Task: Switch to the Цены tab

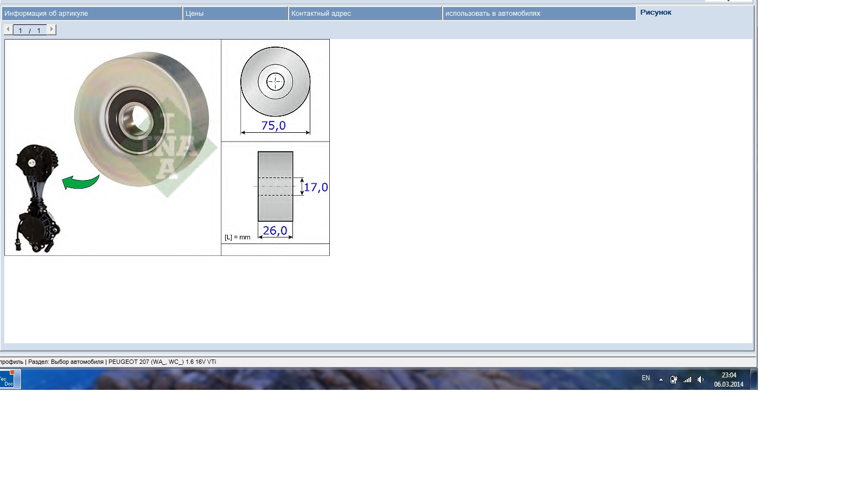Action: 234,14
